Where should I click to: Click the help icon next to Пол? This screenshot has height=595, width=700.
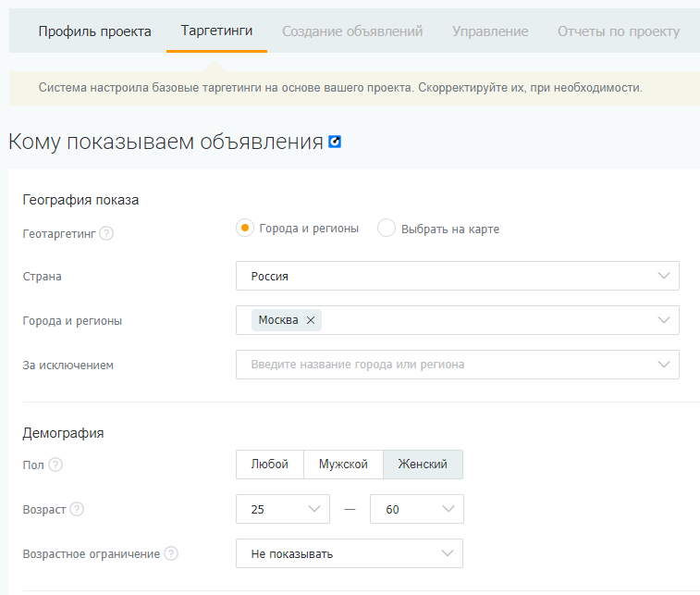(x=55, y=465)
